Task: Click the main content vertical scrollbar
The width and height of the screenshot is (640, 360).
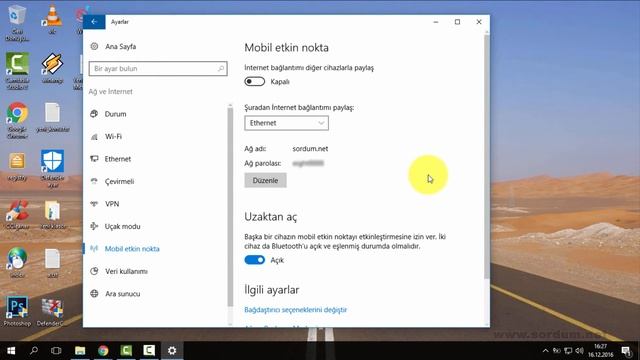Action: coord(487,157)
